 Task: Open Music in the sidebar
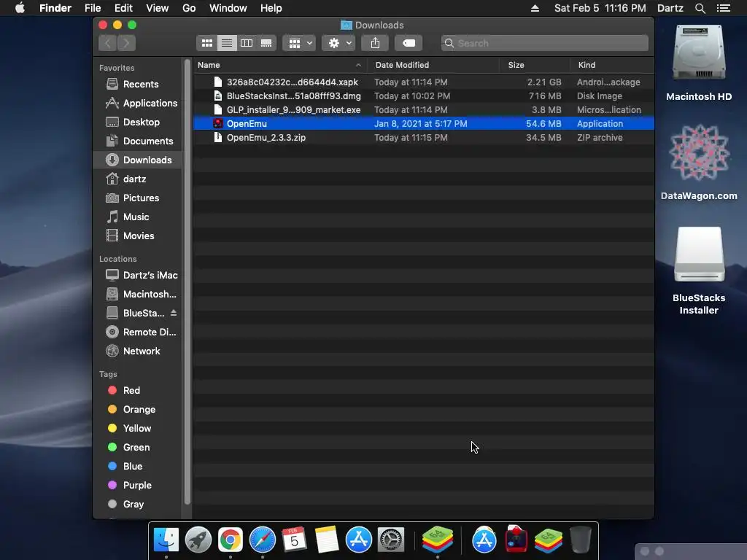click(138, 217)
